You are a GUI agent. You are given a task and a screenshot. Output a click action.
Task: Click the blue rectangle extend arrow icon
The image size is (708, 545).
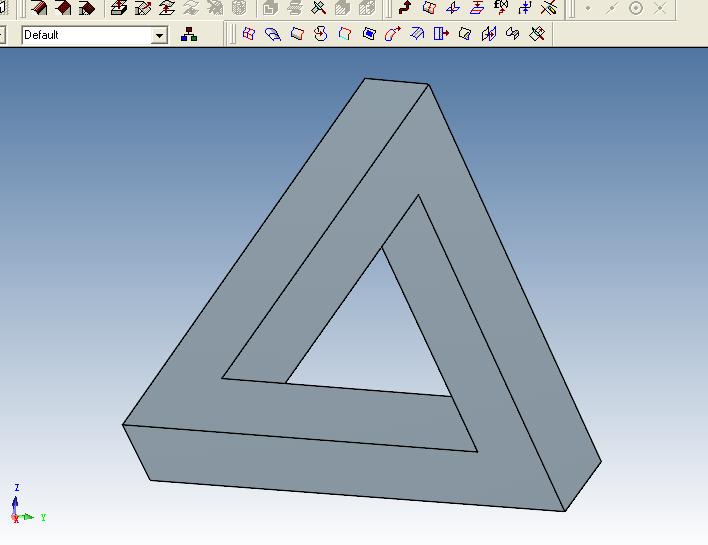point(441,34)
